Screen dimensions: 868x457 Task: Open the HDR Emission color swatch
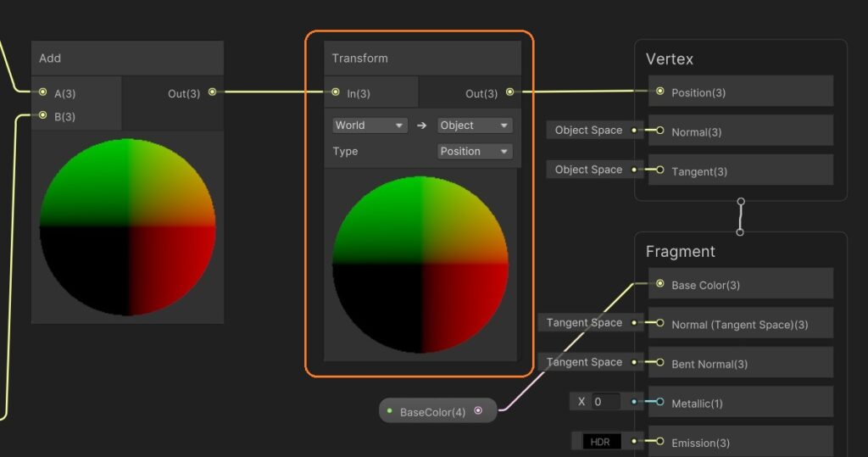pyautogui.click(x=603, y=442)
